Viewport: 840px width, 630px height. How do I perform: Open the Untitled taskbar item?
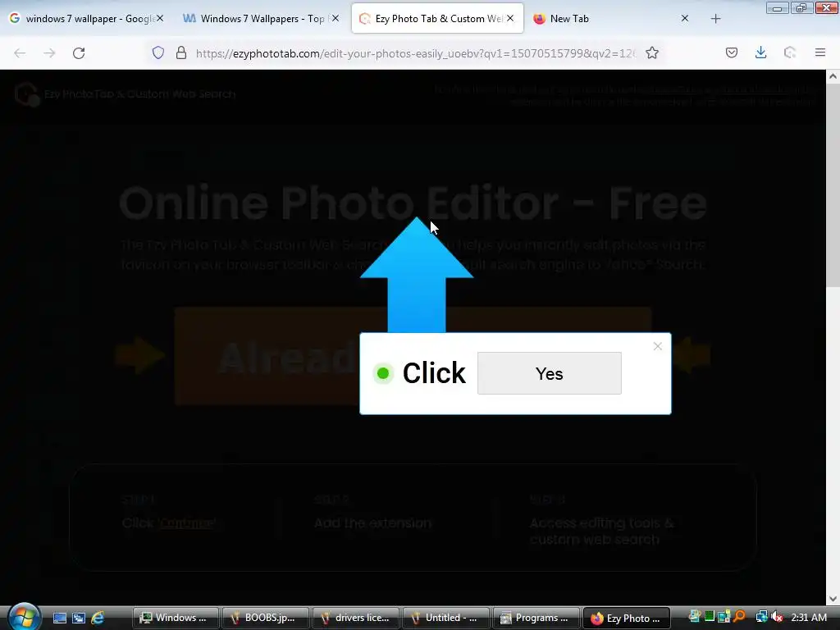[445, 619]
